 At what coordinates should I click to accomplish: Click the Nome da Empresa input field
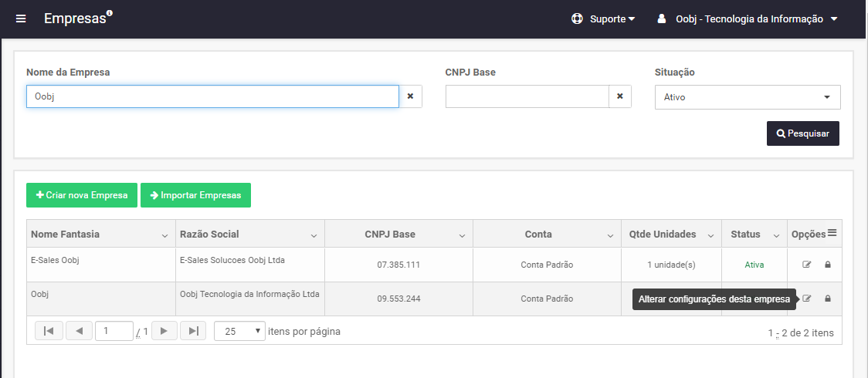click(x=212, y=96)
